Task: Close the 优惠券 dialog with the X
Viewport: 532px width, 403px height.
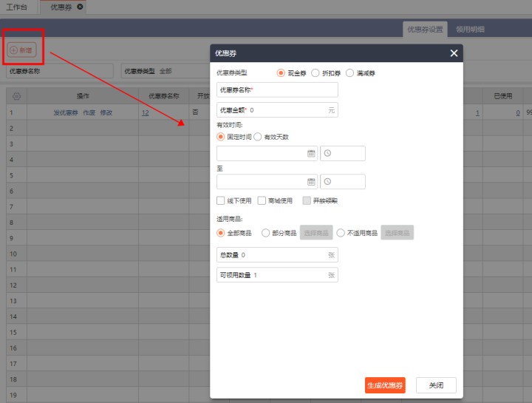Action: [454, 53]
